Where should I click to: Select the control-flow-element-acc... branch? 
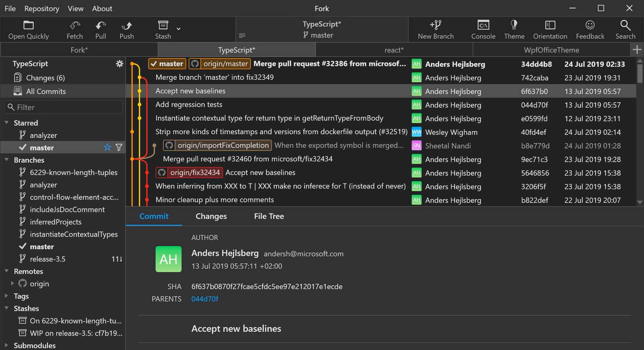click(63, 197)
